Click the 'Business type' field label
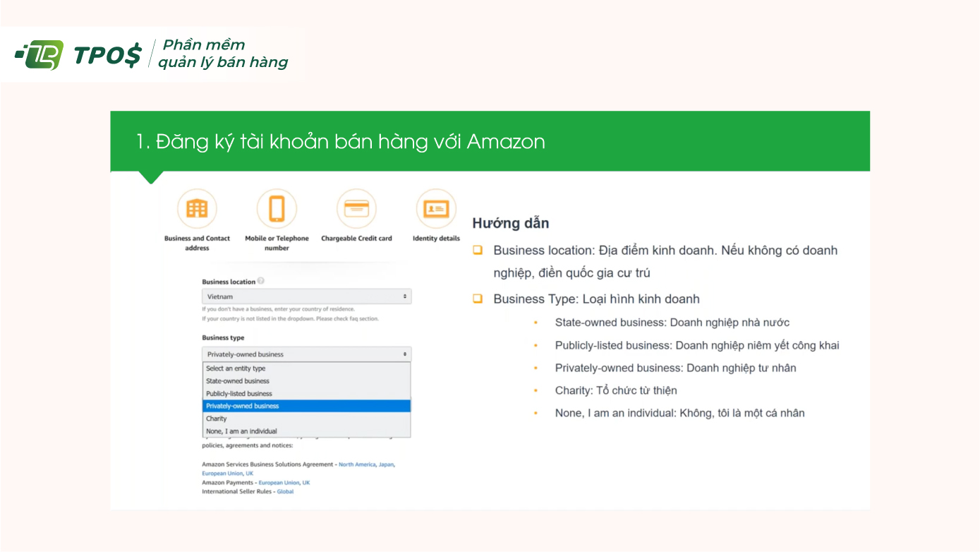The width and height of the screenshot is (980, 552). (x=223, y=338)
